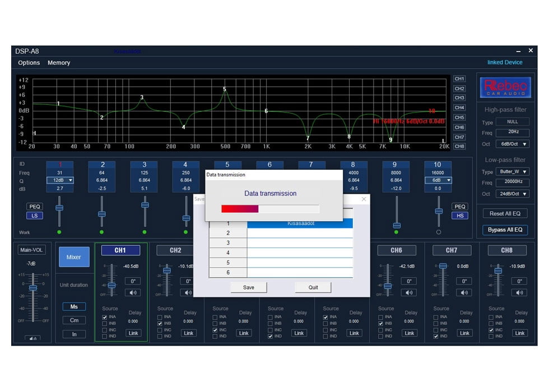The width and height of the screenshot is (549, 392).
Task: Open the 6dB/Oct high-pass slope dropdown
Action: (x=513, y=144)
